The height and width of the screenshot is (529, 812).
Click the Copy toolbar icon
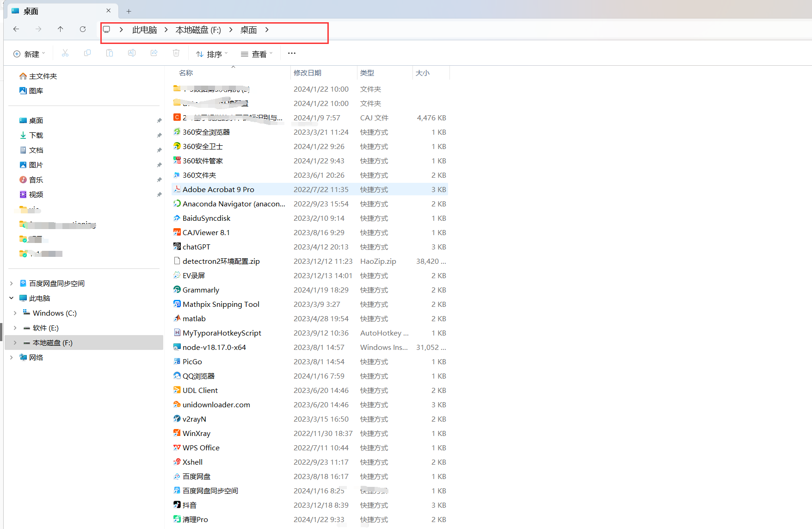87,54
